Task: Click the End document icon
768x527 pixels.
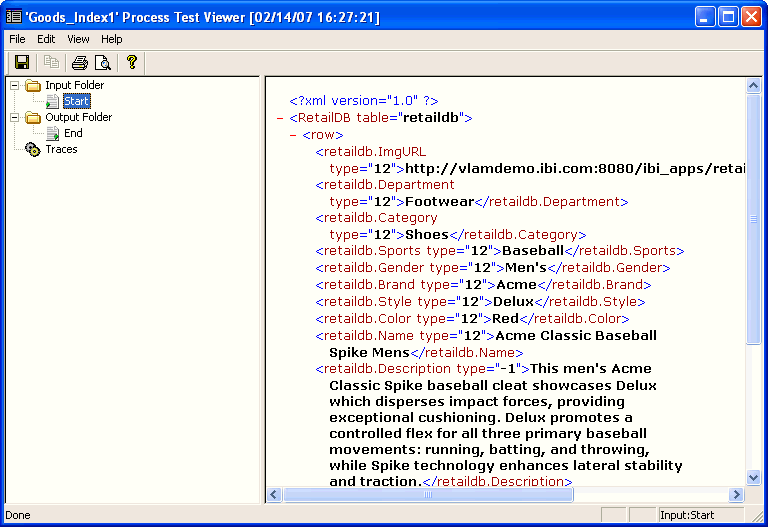Action: click(53, 133)
